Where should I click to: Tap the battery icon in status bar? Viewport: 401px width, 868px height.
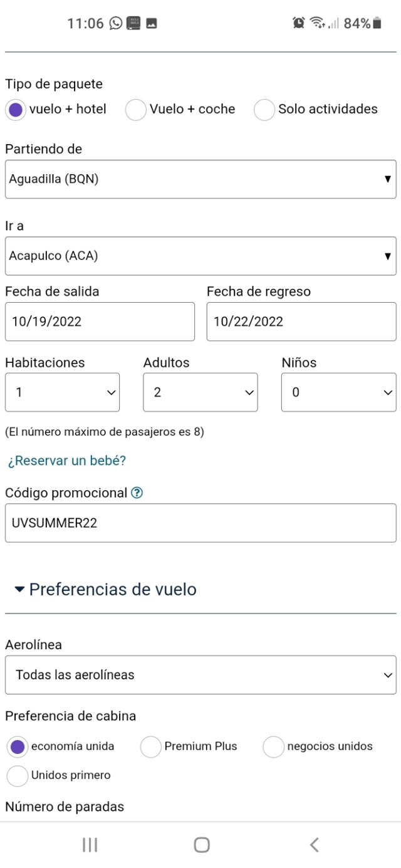click(x=377, y=23)
